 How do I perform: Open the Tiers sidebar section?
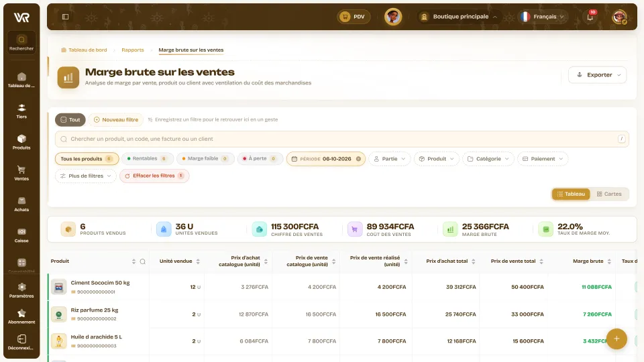point(21,111)
